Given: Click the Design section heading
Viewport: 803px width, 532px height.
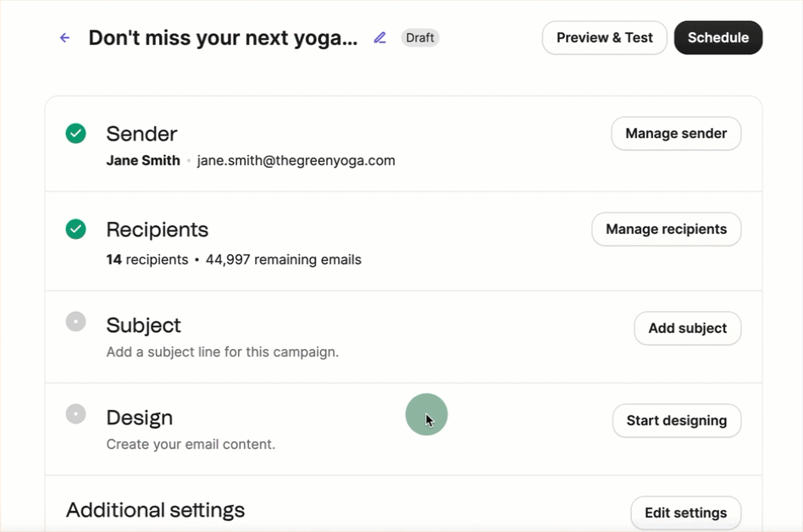Looking at the screenshot, I should (139, 418).
